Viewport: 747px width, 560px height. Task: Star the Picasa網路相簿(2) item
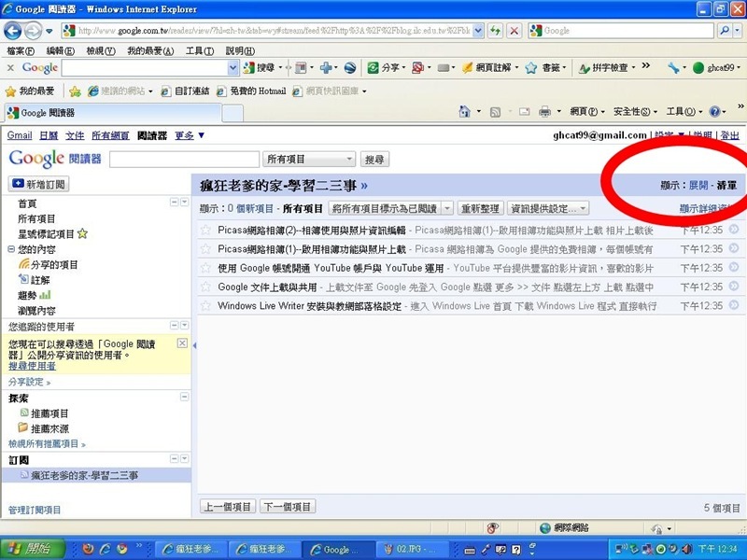(205, 231)
